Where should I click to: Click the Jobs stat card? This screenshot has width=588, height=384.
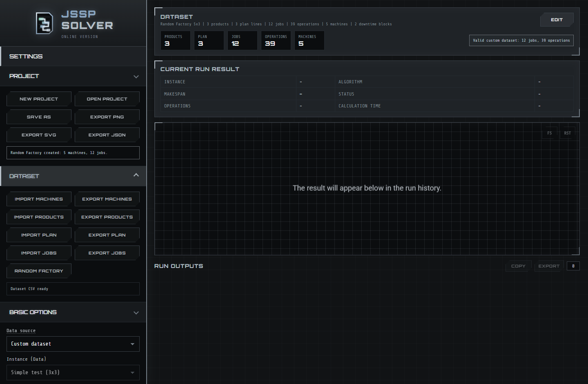(x=242, y=40)
